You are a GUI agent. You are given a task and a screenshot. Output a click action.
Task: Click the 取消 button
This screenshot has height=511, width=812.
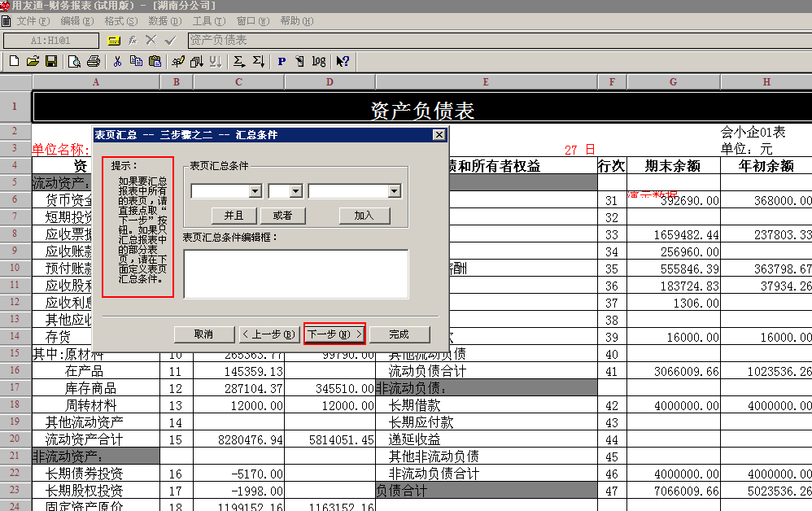pos(204,334)
